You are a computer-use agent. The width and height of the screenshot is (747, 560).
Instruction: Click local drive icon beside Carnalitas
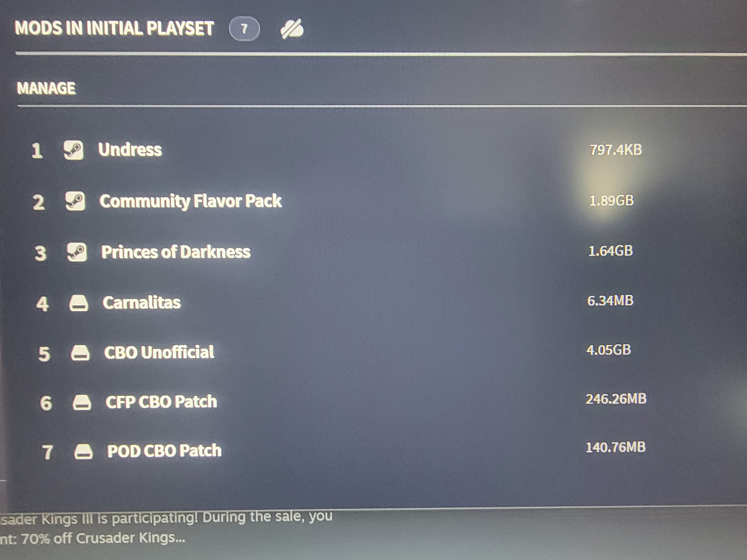tap(79, 303)
